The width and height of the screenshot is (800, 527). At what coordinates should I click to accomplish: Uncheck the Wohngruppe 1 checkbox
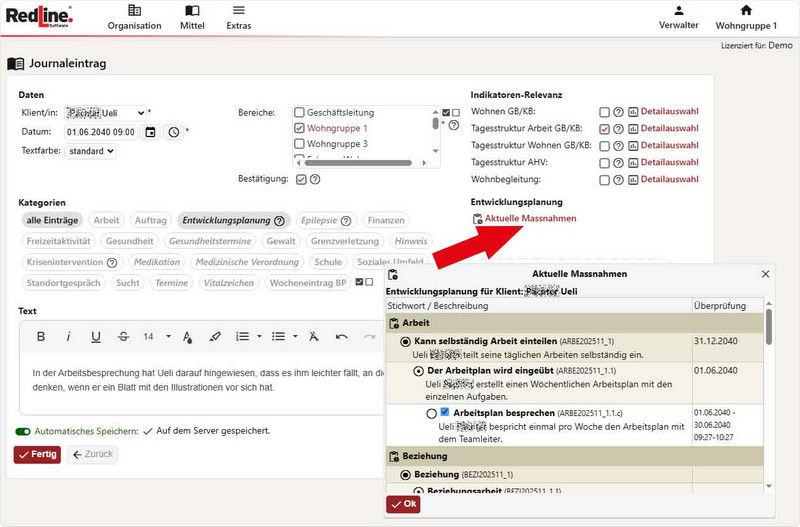[x=299, y=128]
